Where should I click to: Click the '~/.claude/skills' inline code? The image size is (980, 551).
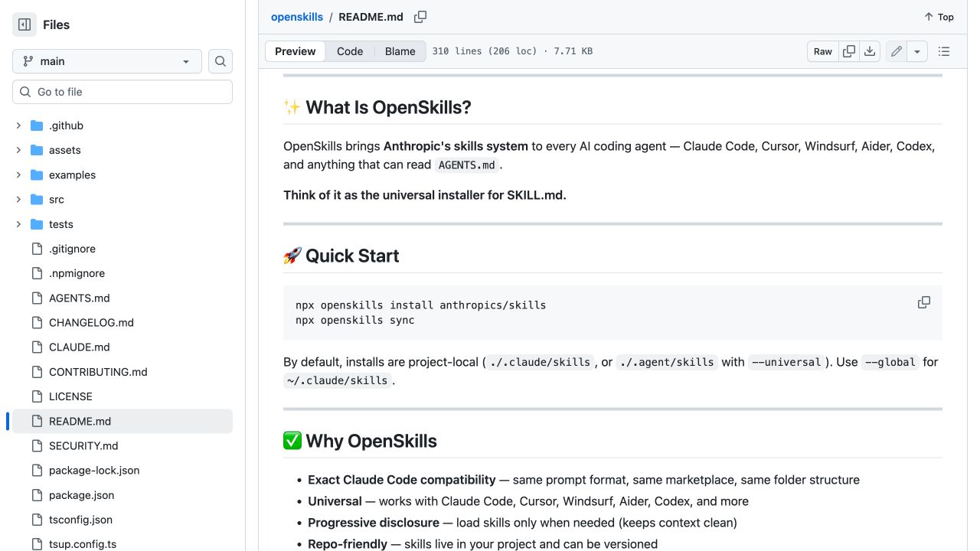click(338, 380)
